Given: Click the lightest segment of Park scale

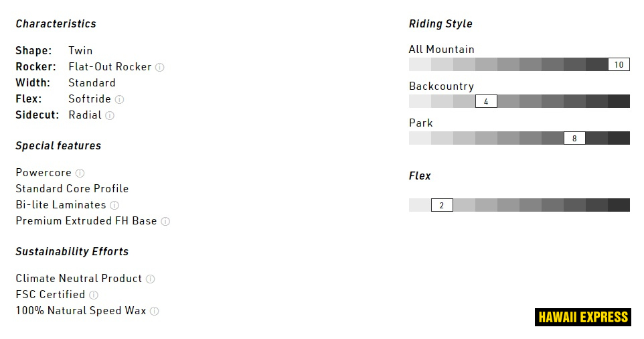Looking at the screenshot, I should coord(420,138).
